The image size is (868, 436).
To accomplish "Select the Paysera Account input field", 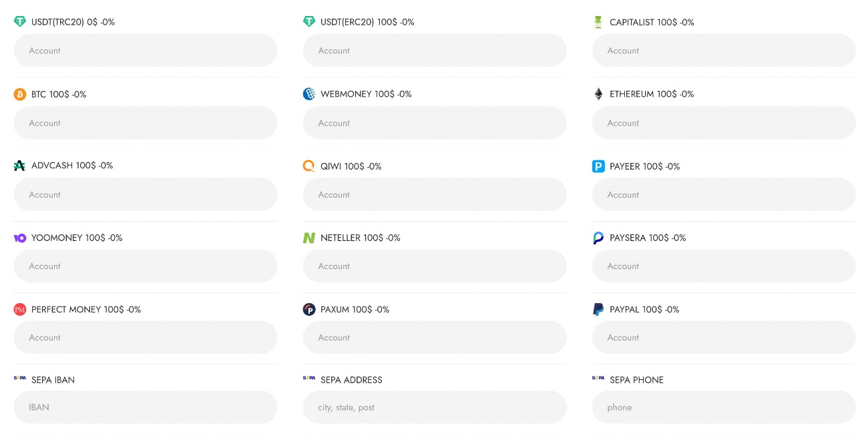I will tap(724, 266).
